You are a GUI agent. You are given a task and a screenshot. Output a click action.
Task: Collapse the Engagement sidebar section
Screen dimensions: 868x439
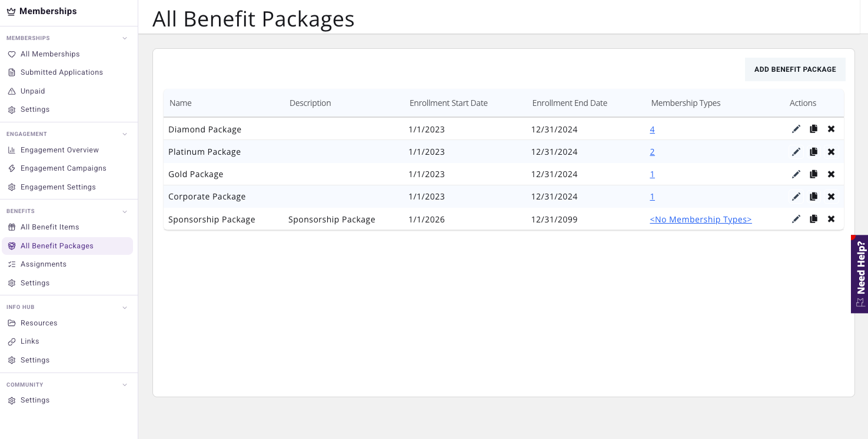[x=125, y=134]
